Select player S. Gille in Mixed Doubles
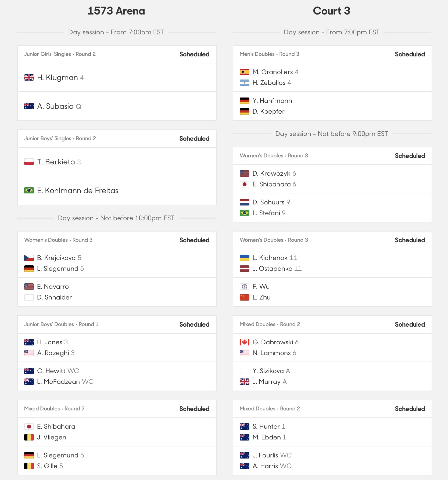This screenshot has height=480, width=448. click(x=47, y=466)
